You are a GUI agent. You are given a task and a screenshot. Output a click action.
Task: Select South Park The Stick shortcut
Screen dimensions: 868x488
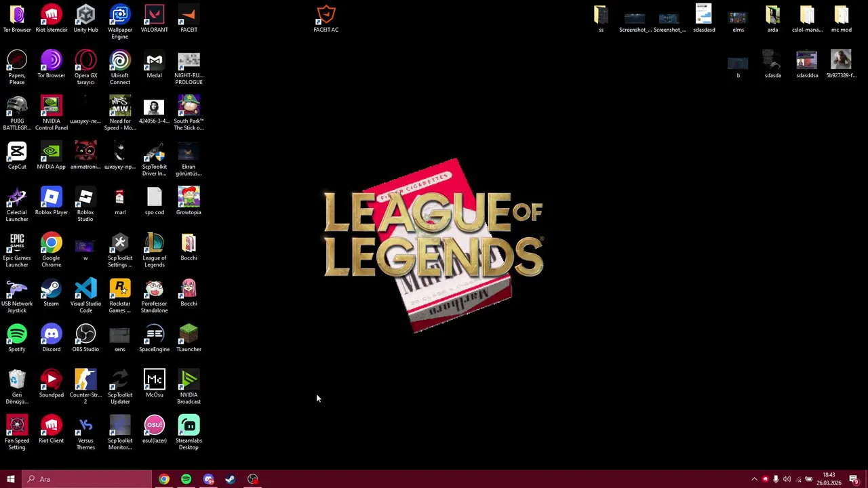click(189, 113)
